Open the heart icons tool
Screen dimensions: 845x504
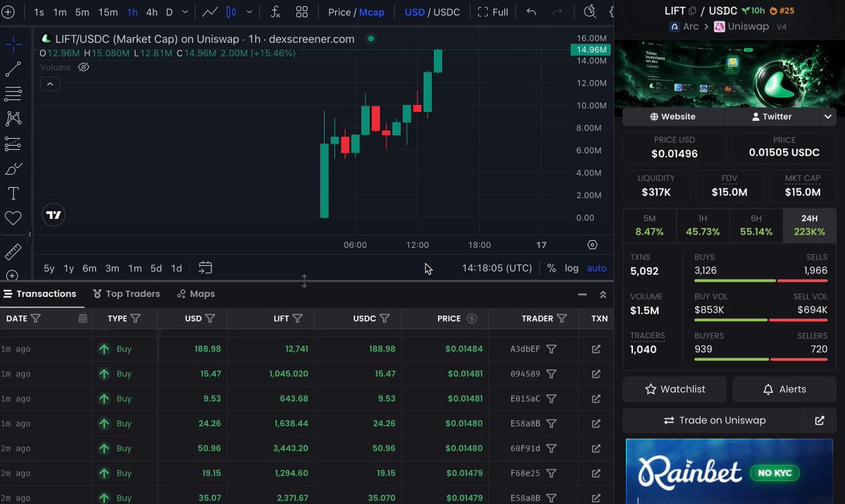(x=13, y=218)
